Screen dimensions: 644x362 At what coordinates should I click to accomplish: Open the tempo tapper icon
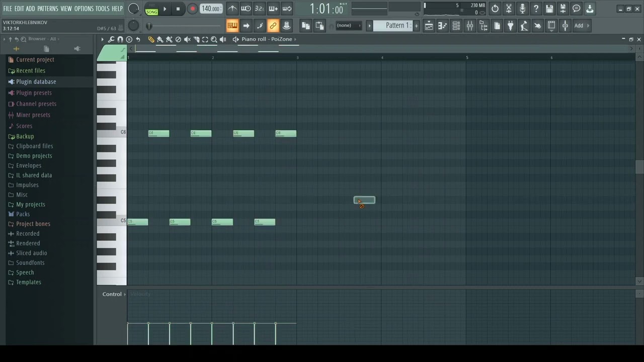click(524, 26)
